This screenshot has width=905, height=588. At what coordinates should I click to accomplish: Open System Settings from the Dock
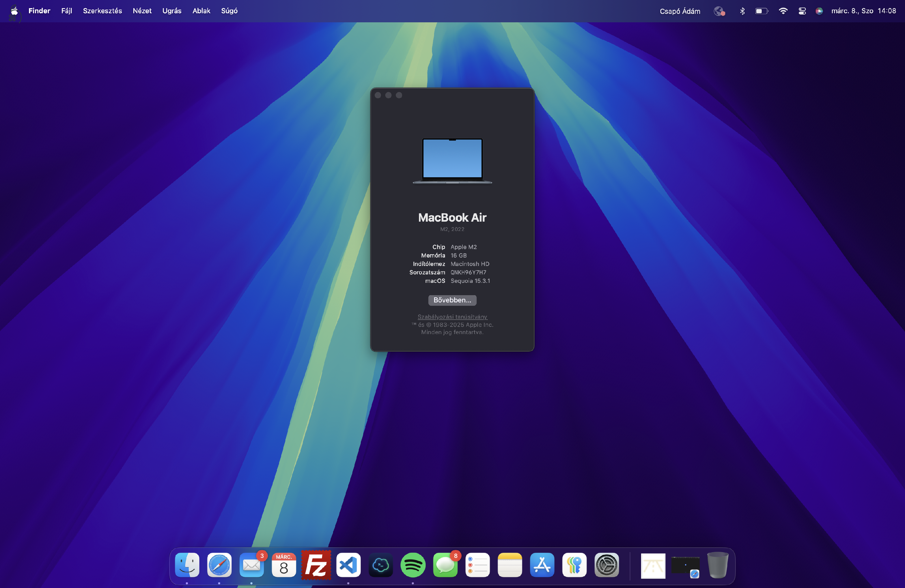tap(607, 565)
